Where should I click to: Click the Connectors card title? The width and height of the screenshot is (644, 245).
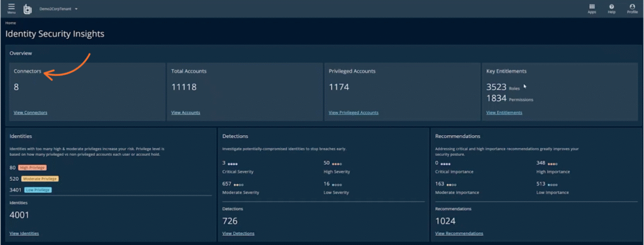click(x=28, y=71)
